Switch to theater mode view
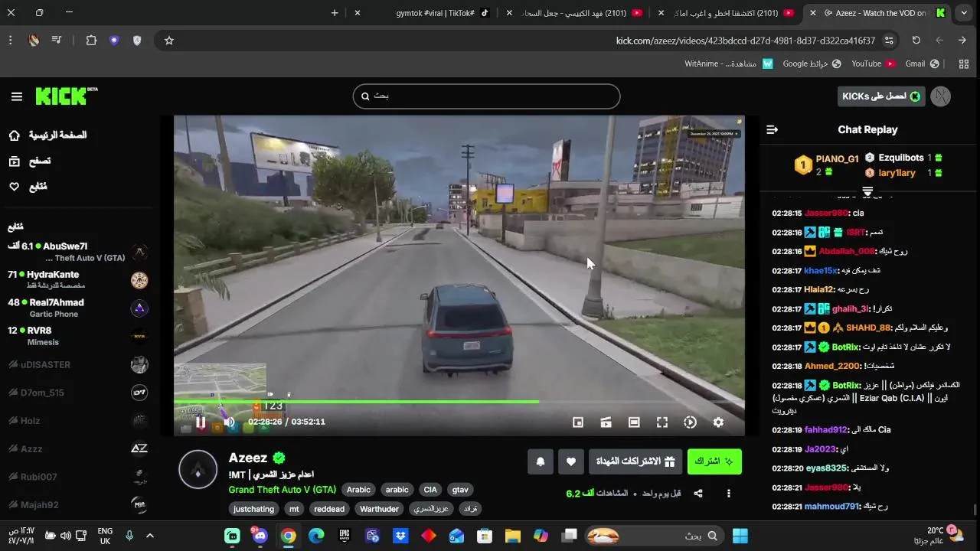Image resolution: width=980 pixels, height=551 pixels. coord(634,422)
